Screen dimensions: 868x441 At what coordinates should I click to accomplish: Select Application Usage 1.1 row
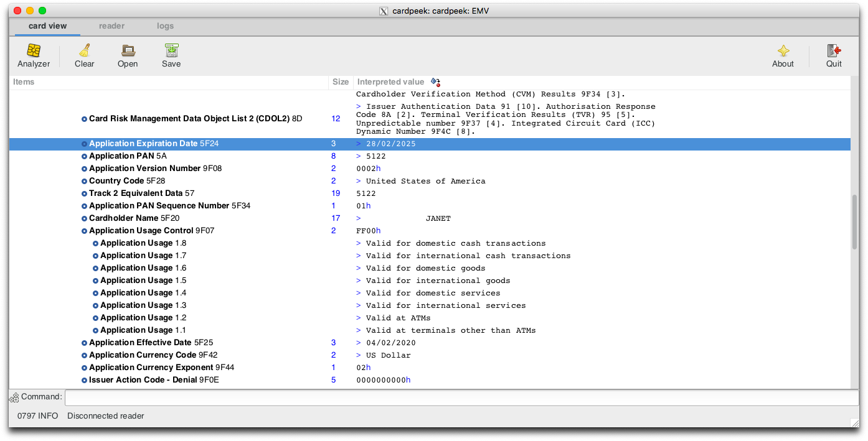tap(430, 330)
